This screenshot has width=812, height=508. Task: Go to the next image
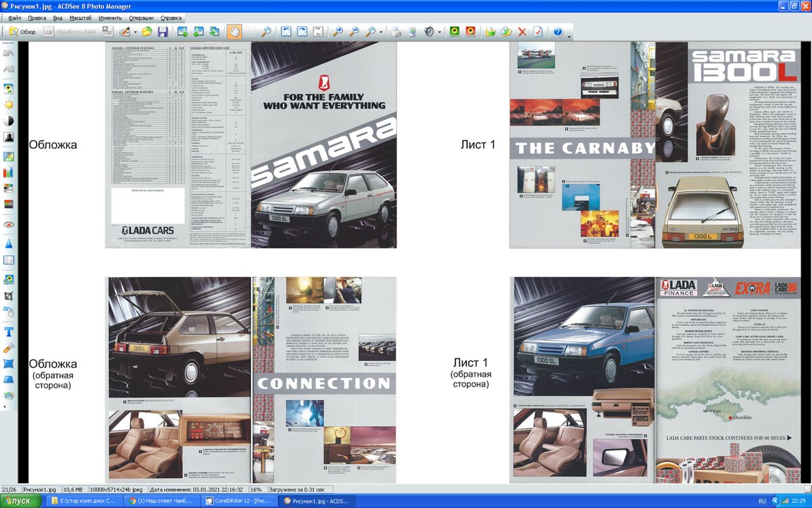(x=198, y=32)
